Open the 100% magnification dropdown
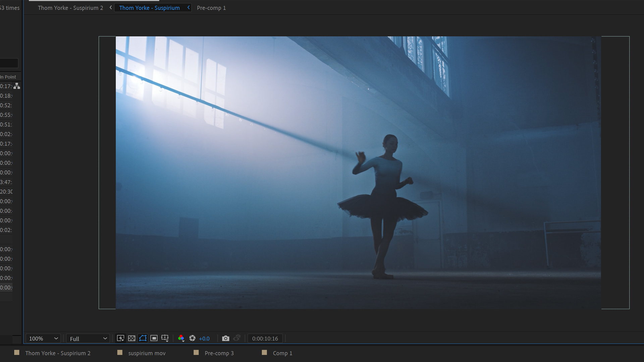This screenshot has width=644, height=362. point(43,339)
